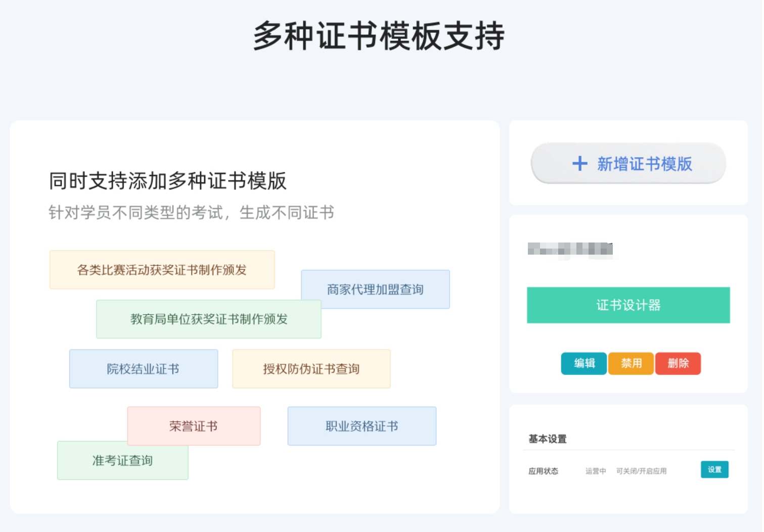764x532 pixels.
Task: Choose the 教育局单位获奖证书制作颁发 tag
Action: 208,319
